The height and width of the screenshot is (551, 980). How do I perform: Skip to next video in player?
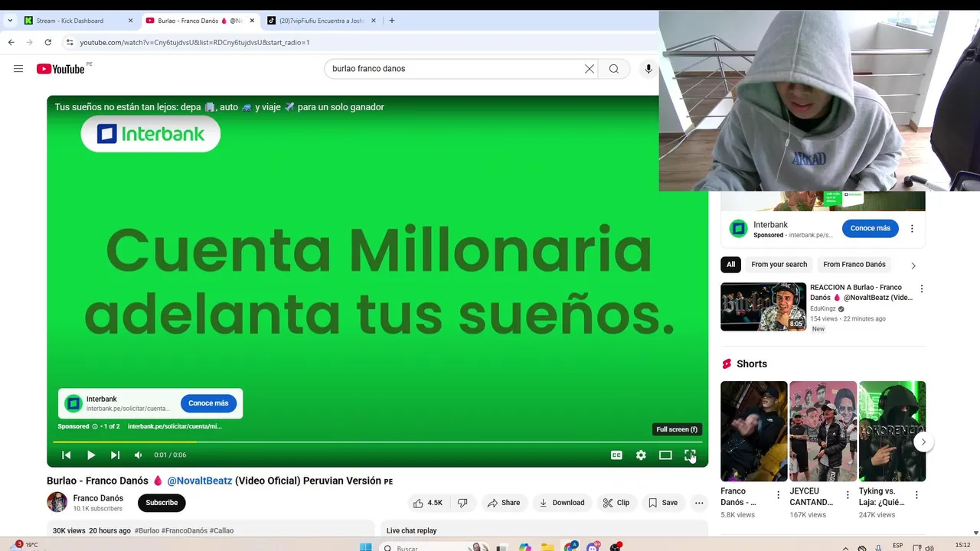[115, 455]
